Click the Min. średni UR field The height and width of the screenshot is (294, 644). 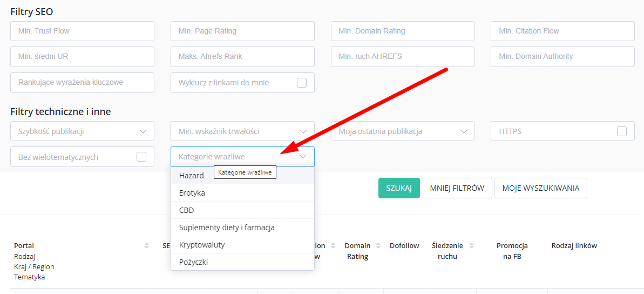click(x=82, y=57)
